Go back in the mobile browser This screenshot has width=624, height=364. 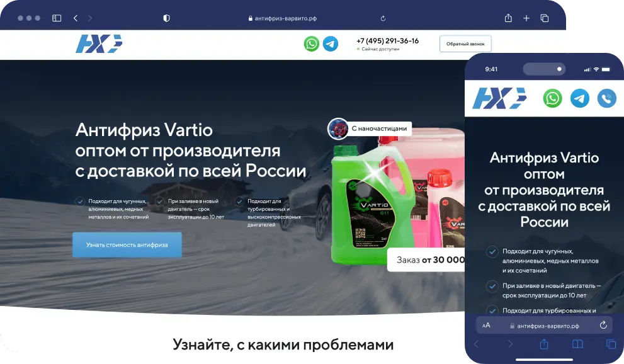coord(476,344)
